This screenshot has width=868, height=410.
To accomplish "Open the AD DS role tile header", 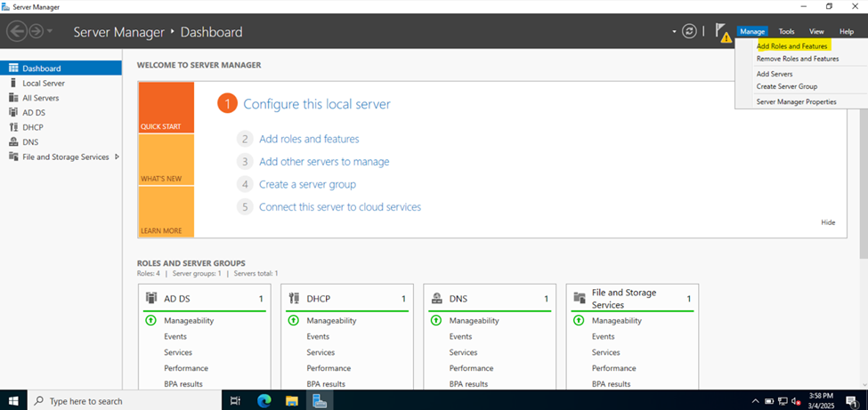I will (204, 299).
